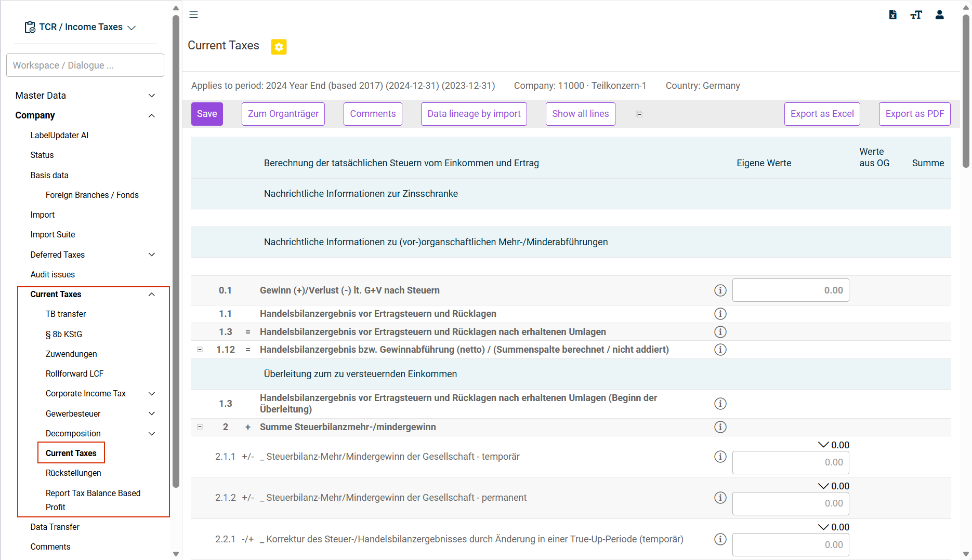Image resolution: width=972 pixels, height=560 pixels.
Task: Expand Decomposition submenu
Action: tap(152, 434)
